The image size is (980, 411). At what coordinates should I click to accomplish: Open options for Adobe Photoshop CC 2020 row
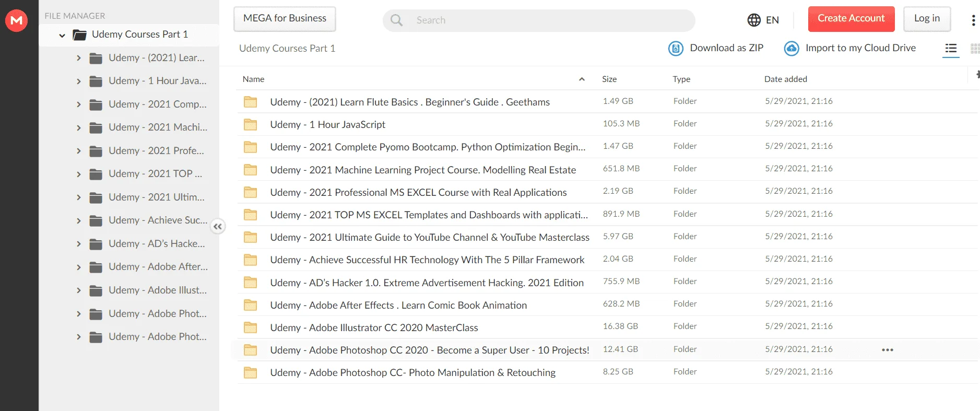coord(888,350)
